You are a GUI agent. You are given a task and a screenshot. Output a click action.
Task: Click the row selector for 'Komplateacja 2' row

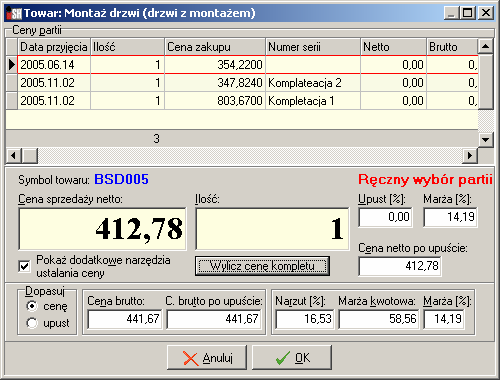pos(12,83)
